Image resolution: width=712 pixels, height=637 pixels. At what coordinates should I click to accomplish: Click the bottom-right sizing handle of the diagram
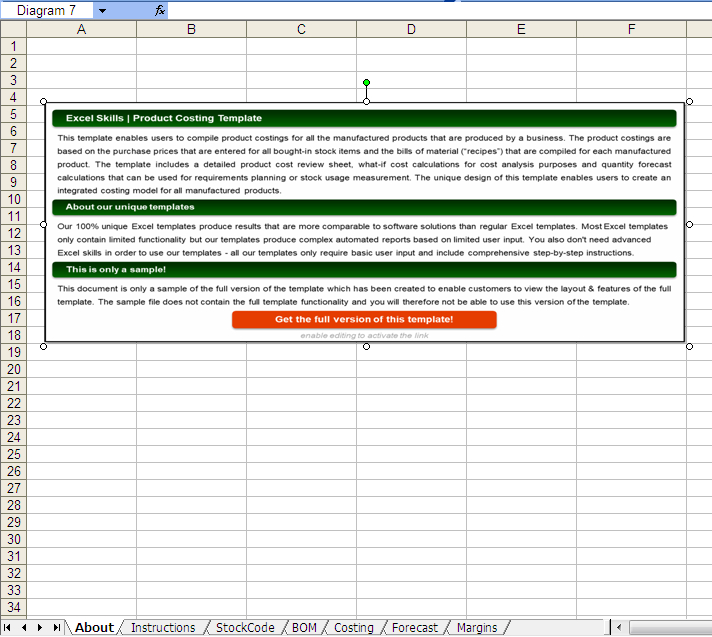(689, 346)
